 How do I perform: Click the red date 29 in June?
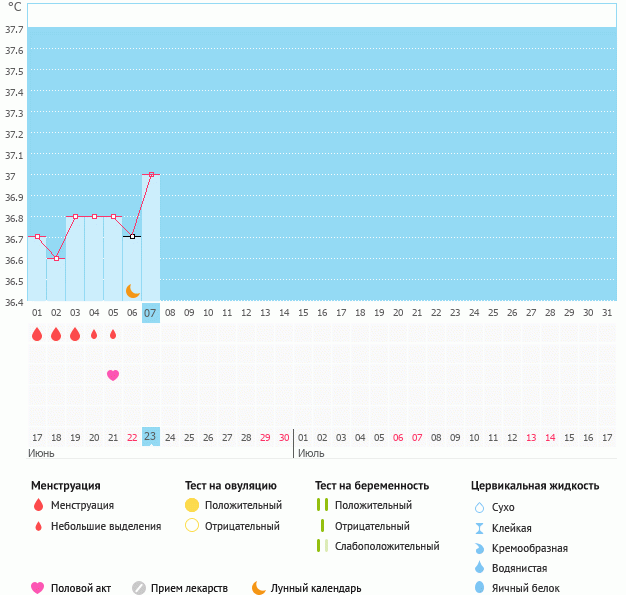265,437
